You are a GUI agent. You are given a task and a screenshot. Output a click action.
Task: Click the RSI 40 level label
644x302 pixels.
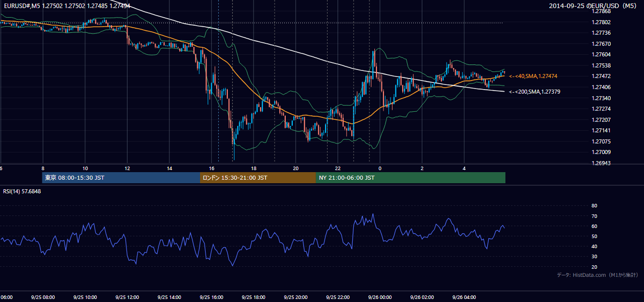pos(594,247)
